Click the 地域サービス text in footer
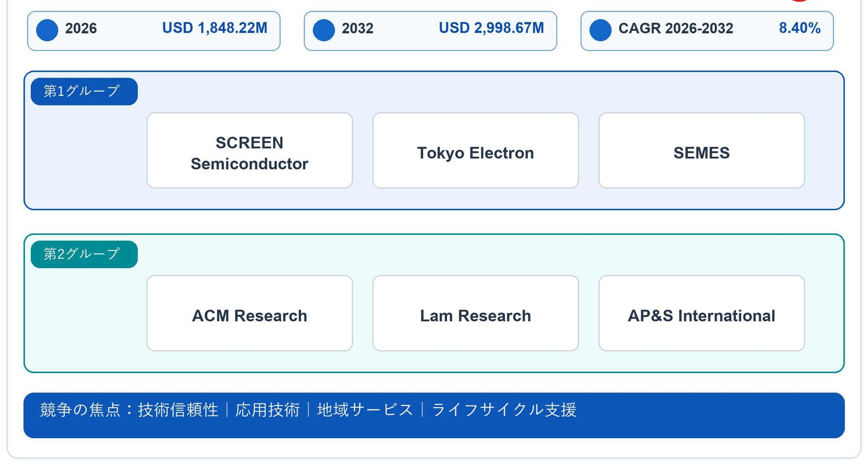This screenshot has width=868, height=465. (x=365, y=410)
